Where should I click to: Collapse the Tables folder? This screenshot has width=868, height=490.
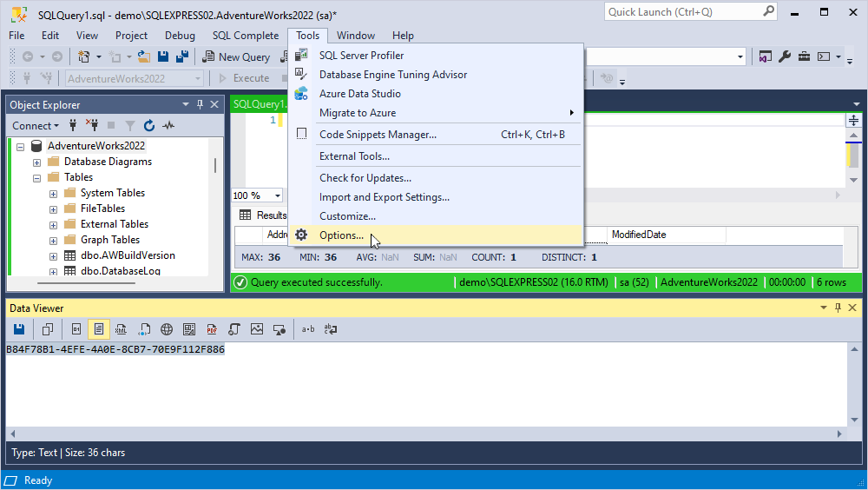click(36, 178)
